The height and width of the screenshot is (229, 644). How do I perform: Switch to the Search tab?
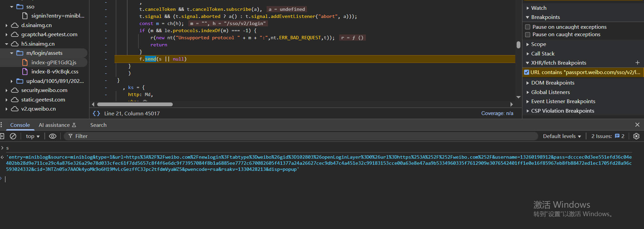98,125
